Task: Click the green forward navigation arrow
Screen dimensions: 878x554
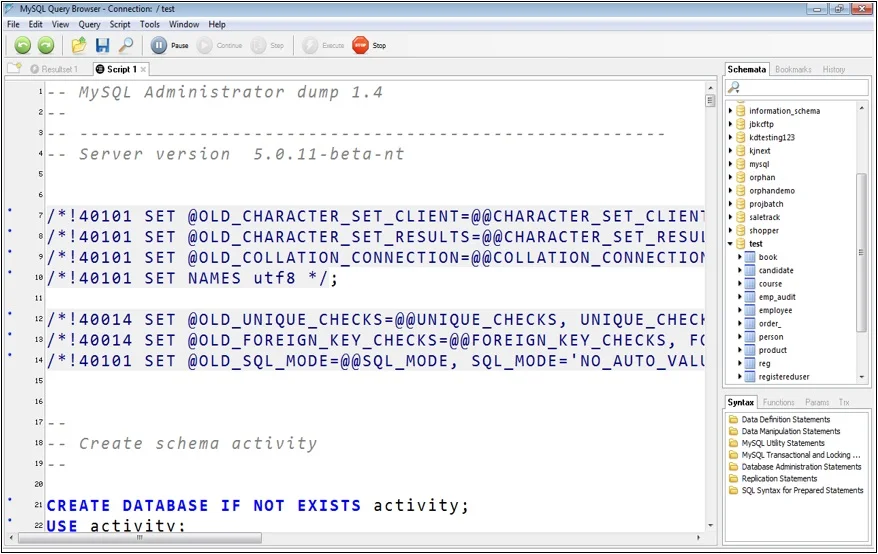Action: (x=46, y=45)
